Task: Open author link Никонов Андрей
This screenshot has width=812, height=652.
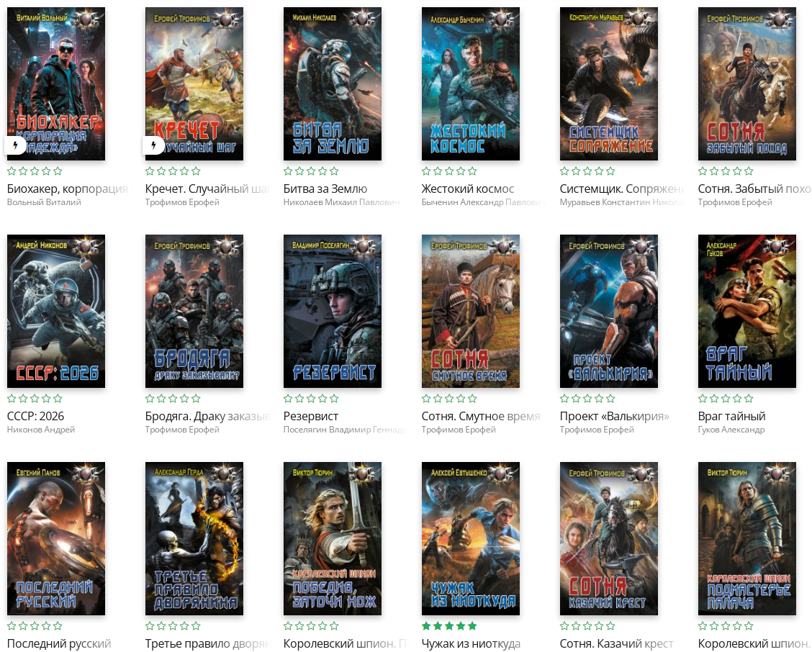Action: 40,430
